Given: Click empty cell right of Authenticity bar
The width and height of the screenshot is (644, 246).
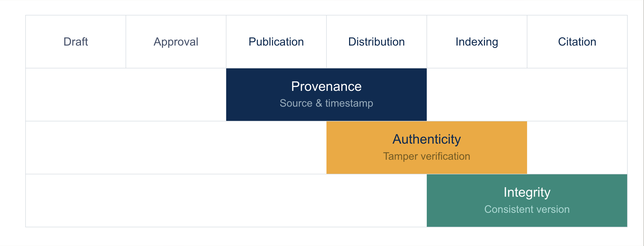Looking at the screenshot, I should pos(577,148).
